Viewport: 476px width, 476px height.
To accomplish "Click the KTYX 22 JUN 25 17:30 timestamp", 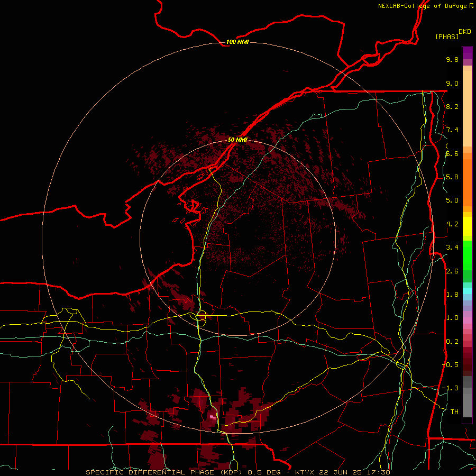I will [342, 472].
